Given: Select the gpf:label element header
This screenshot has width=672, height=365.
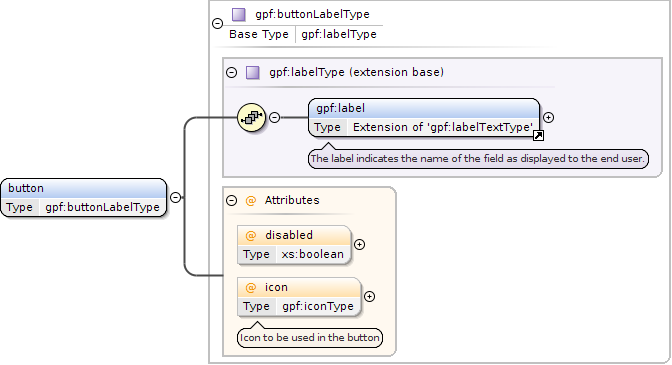Looking at the screenshot, I should [424, 108].
